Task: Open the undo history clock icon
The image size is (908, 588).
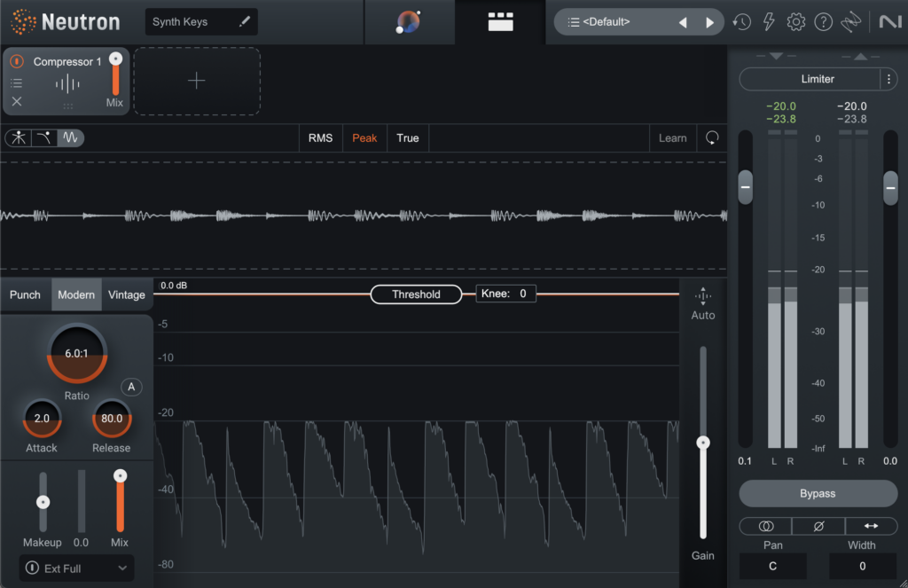Action: 742,22
